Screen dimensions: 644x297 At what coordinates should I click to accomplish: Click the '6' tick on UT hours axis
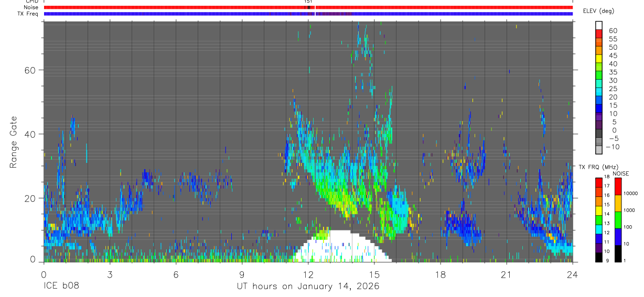coord(176,274)
